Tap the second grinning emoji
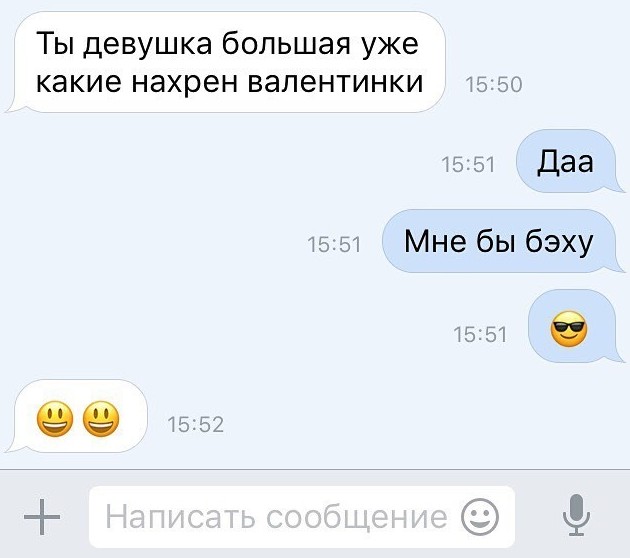This screenshot has width=630, height=558. coord(101,419)
